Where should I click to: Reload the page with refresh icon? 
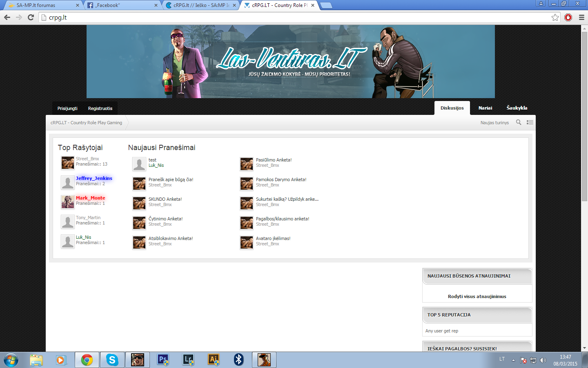[x=31, y=17]
